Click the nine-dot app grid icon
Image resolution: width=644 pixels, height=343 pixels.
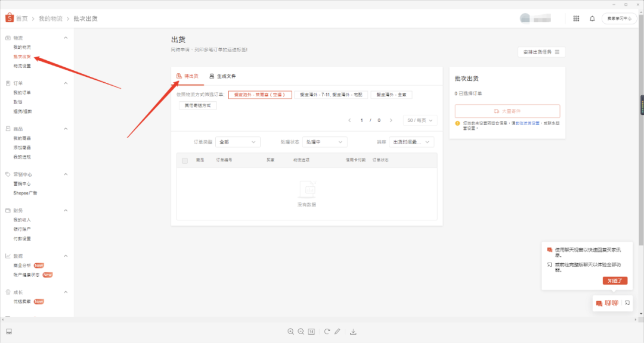575,18
